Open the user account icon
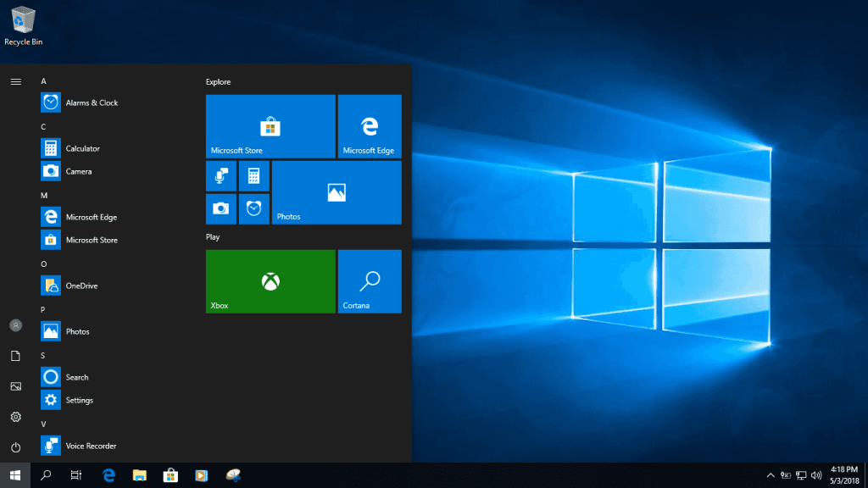 pyautogui.click(x=15, y=325)
